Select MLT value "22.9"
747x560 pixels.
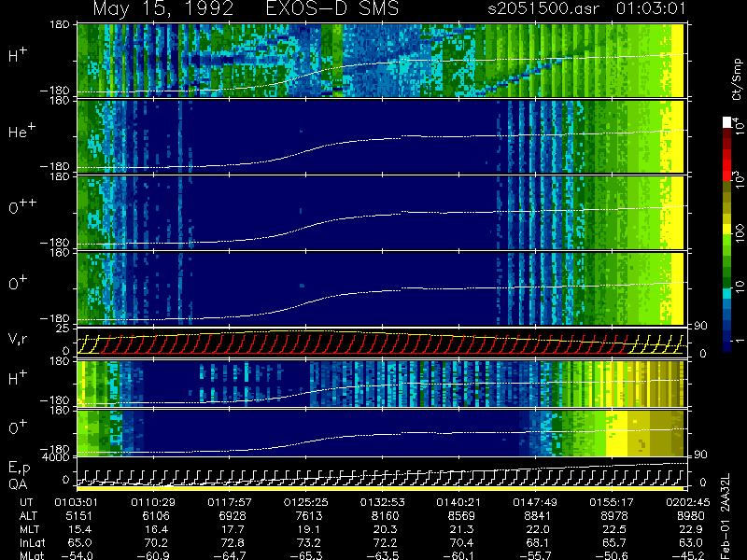click(x=692, y=529)
